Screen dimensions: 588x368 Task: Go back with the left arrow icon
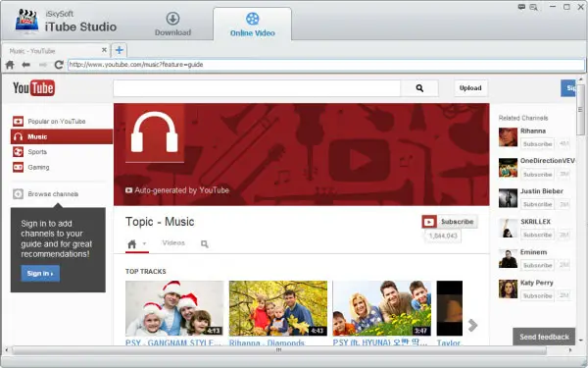25,65
